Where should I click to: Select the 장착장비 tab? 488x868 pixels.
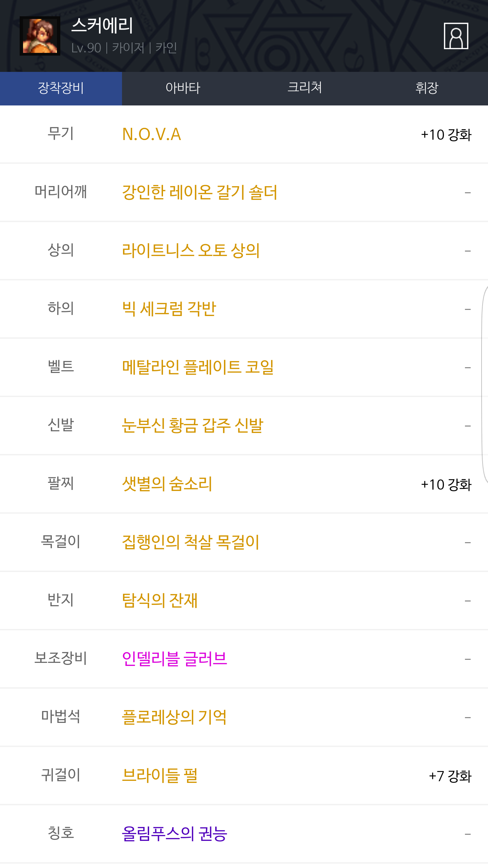point(61,88)
